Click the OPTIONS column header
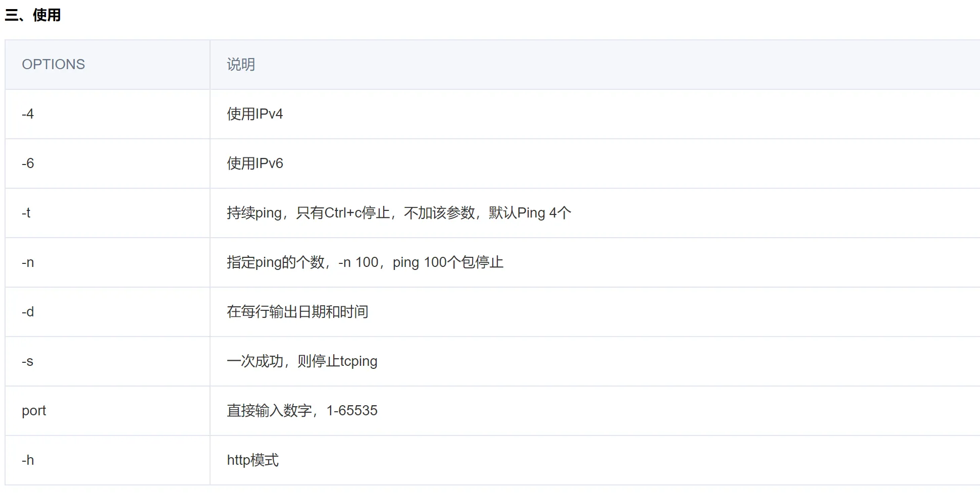Image resolution: width=980 pixels, height=494 pixels. [53, 65]
